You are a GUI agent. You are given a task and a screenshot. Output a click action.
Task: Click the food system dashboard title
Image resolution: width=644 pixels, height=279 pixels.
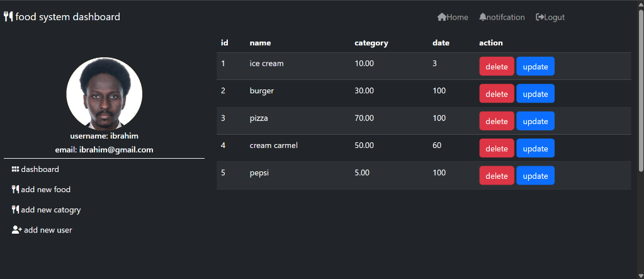pos(68,17)
